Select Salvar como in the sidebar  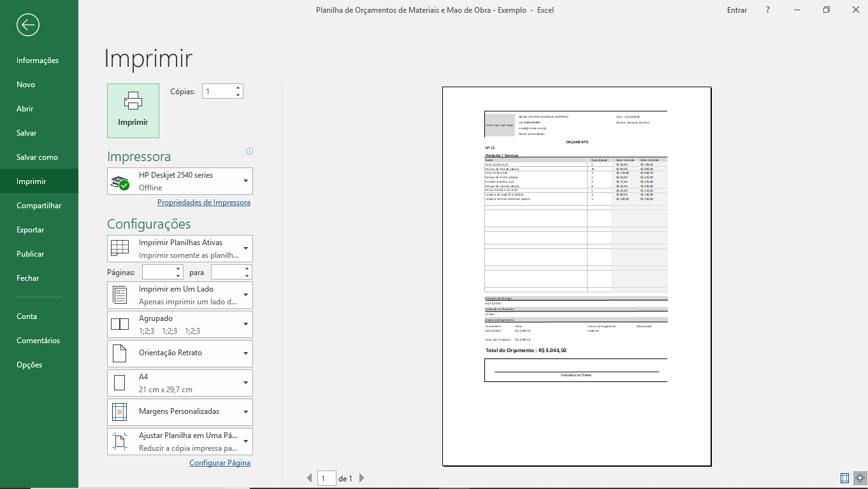[39, 157]
